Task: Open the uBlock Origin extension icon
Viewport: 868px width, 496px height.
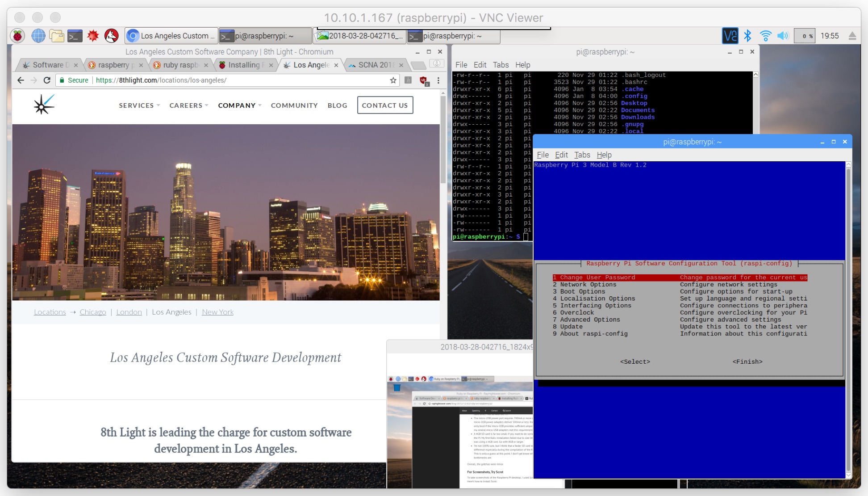Action: point(423,80)
